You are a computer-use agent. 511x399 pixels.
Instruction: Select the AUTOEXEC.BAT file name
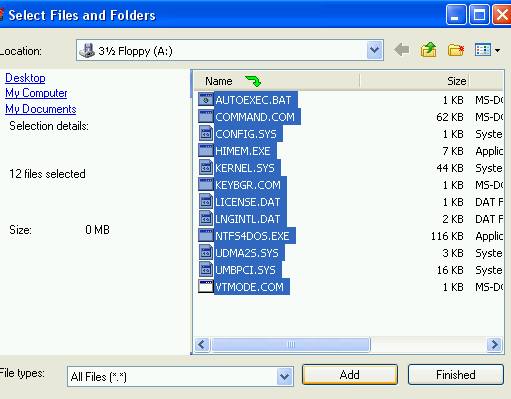[253, 100]
